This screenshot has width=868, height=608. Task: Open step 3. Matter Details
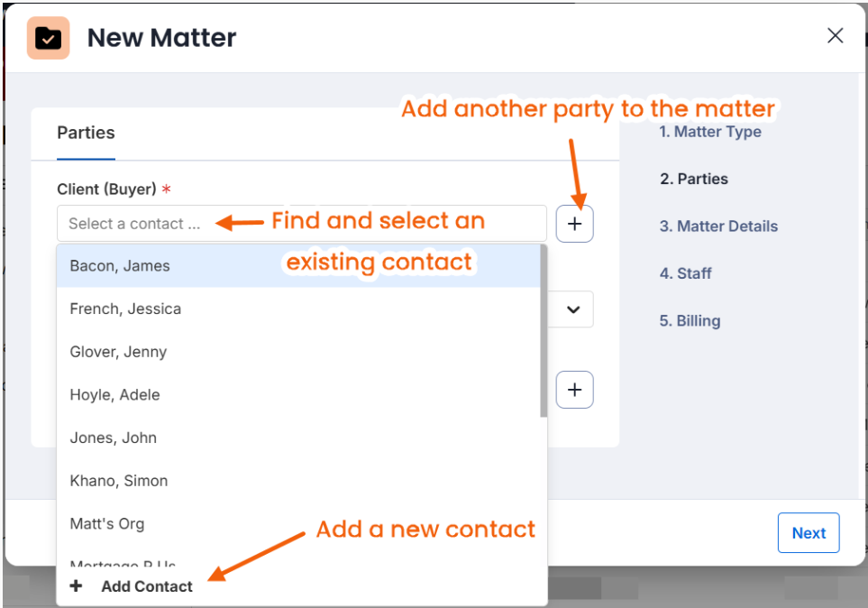(x=718, y=226)
